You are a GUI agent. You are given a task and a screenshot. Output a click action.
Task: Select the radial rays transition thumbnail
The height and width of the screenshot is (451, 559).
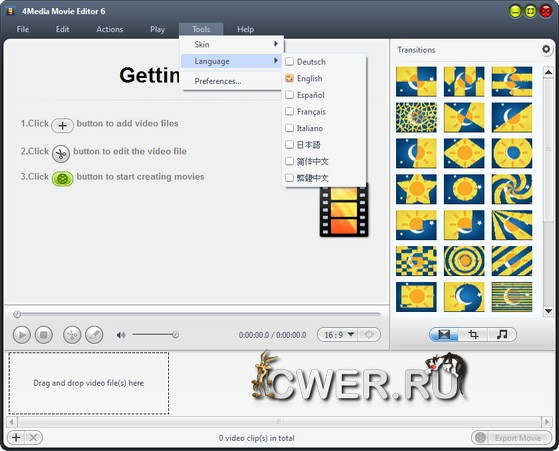click(512, 225)
